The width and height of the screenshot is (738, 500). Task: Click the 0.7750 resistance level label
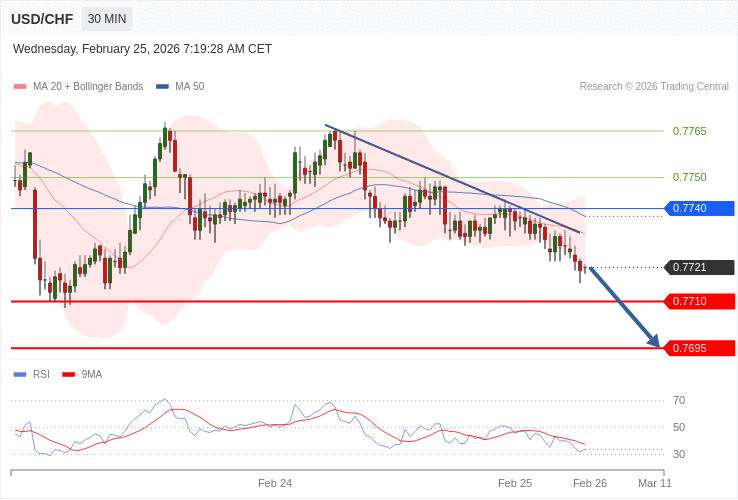click(x=690, y=177)
